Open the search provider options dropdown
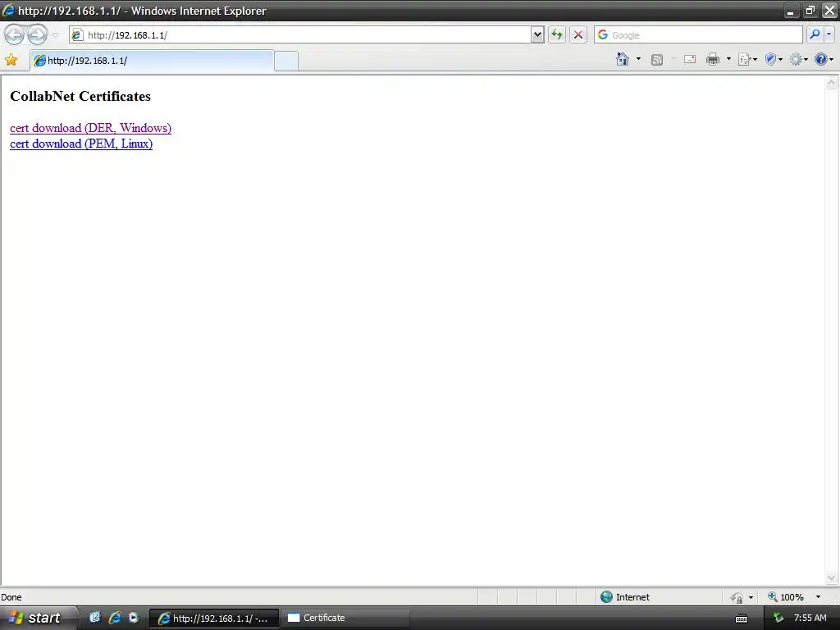Screen dimensions: 840x630 point(829,34)
